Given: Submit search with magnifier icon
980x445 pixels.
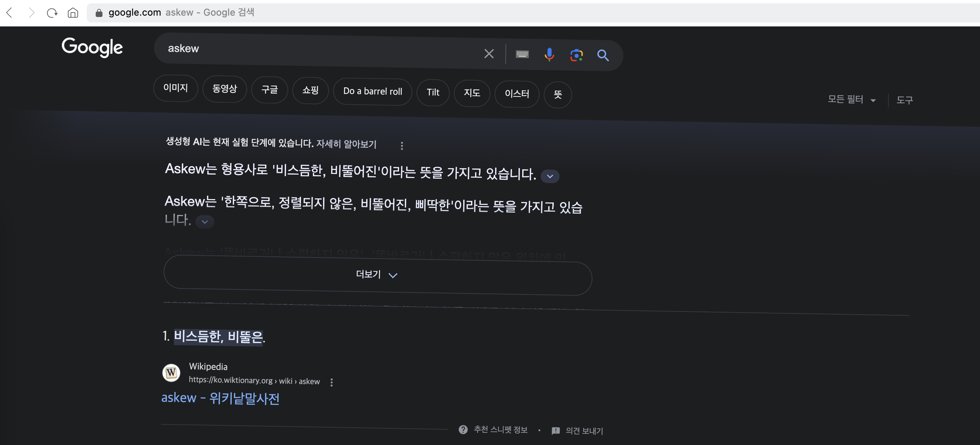Looking at the screenshot, I should (x=603, y=56).
